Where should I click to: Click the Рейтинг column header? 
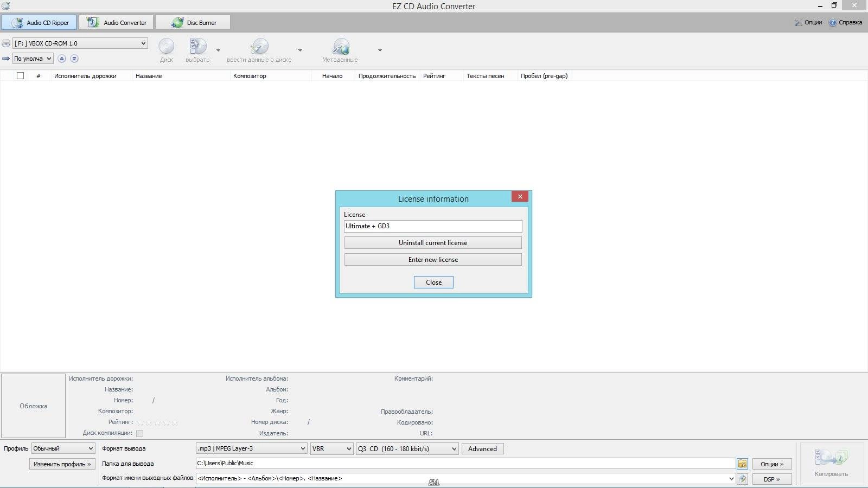click(441, 76)
